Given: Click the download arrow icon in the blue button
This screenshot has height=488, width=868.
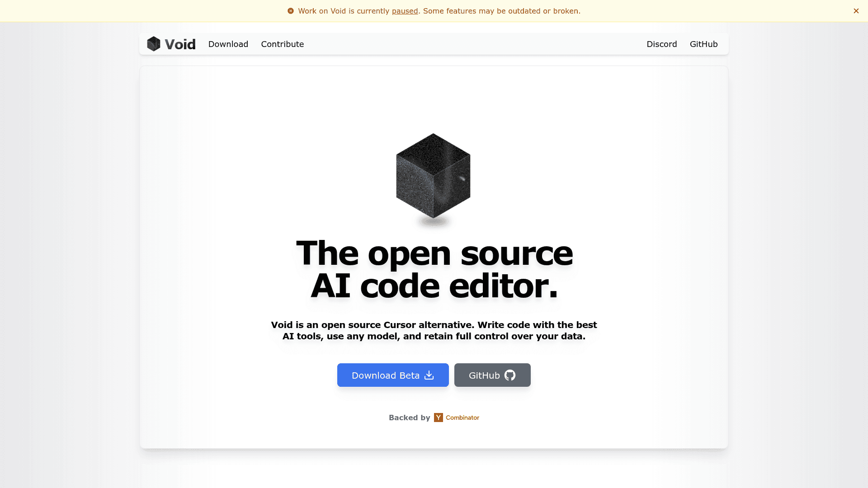Looking at the screenshot, I should 429,375.
